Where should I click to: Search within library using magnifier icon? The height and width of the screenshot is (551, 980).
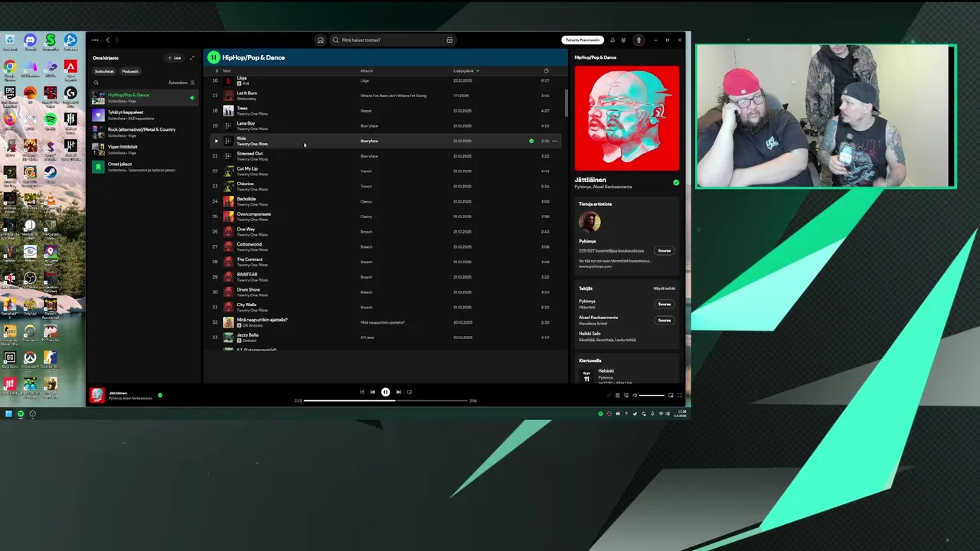pos(96,83)
